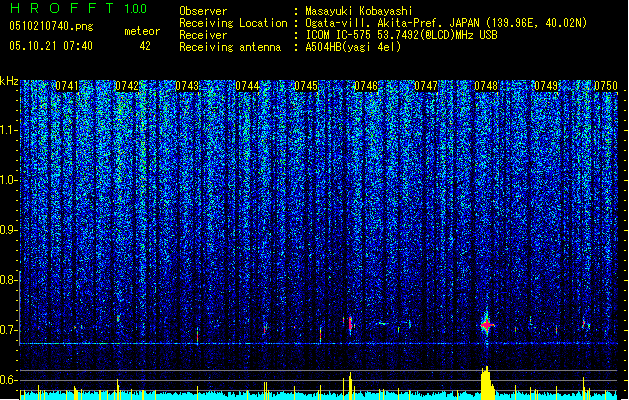Select the file name 0510210740.png
This screenshot has width=629, height=400.
click(51, 26)
